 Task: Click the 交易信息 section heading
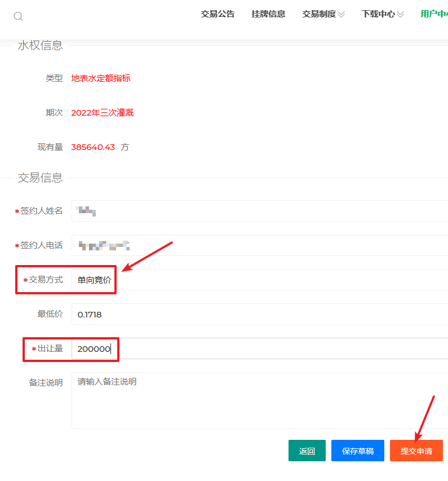click(40, 178)
